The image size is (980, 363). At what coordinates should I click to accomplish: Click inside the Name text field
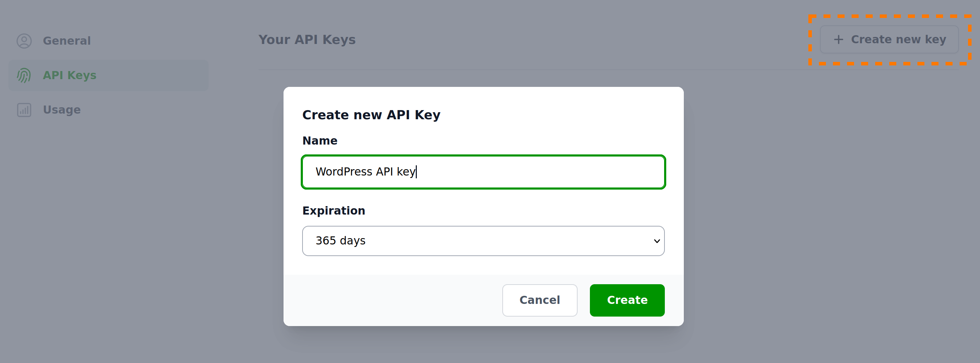click(x=483, y=172)
